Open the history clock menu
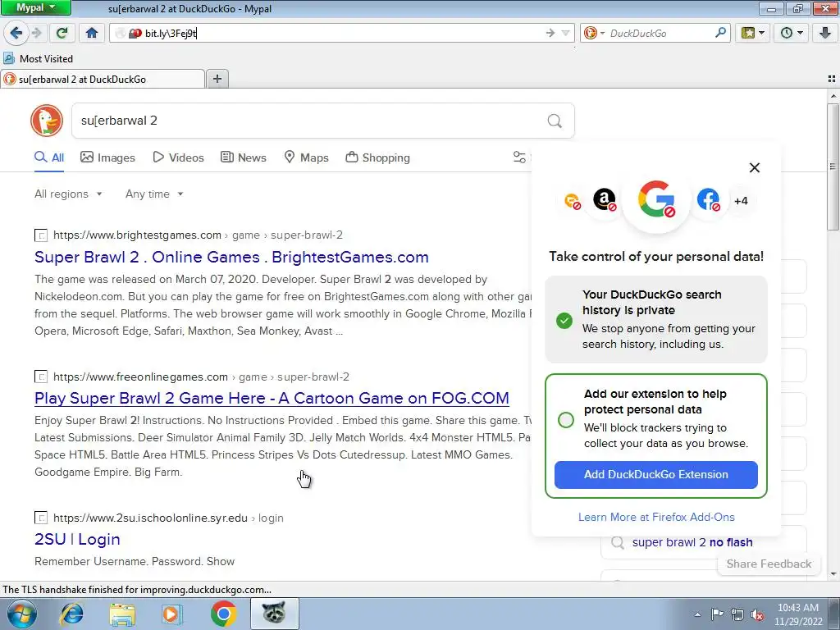 tap(792, 33)
